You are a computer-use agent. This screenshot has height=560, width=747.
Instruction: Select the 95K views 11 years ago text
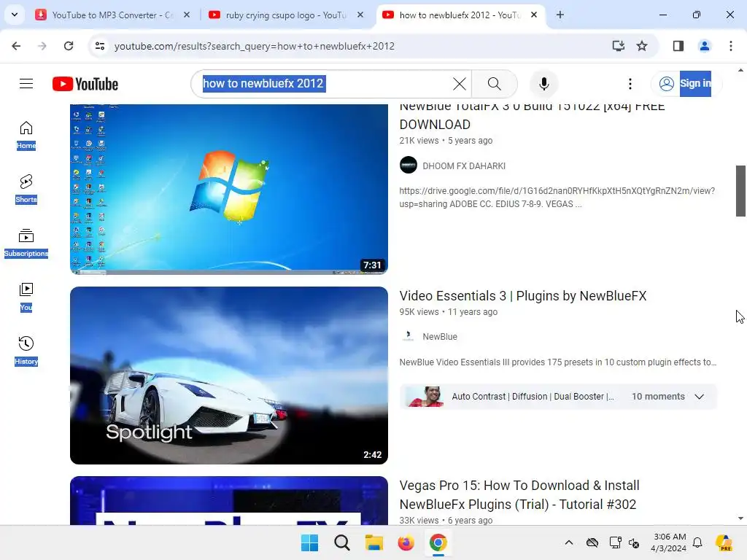[x=449, y=312]
